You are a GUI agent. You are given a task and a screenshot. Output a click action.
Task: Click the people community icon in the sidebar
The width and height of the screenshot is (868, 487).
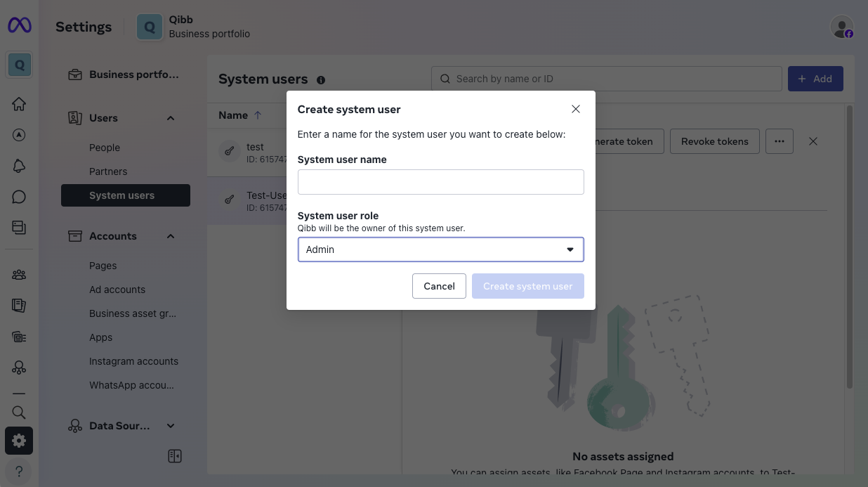(19, 274)
